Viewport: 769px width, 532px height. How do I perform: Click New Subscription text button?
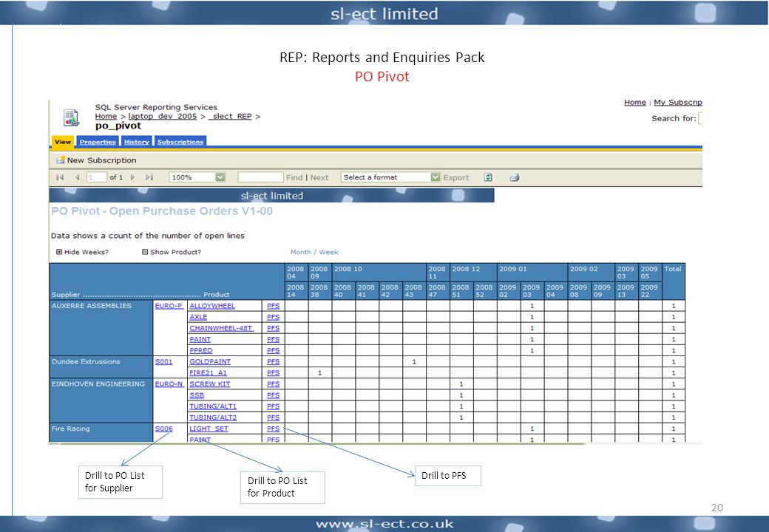(x=101, y=160)
